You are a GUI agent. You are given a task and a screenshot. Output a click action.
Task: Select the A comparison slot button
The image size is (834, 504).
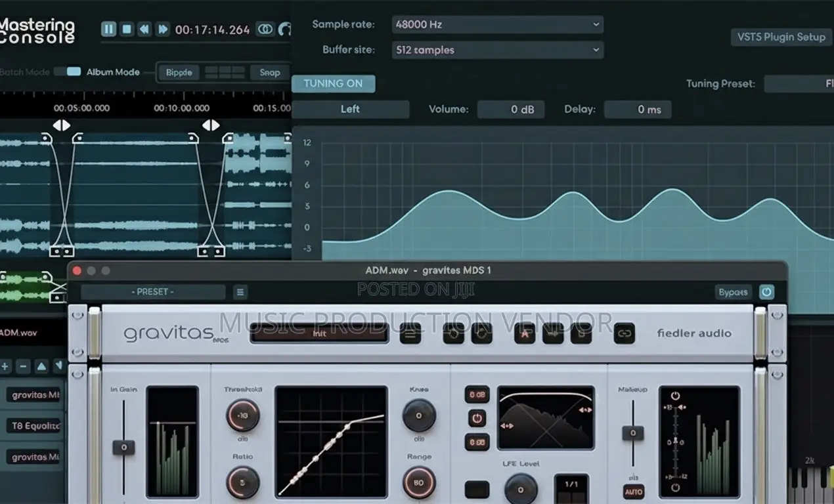(x=524, y=333)
